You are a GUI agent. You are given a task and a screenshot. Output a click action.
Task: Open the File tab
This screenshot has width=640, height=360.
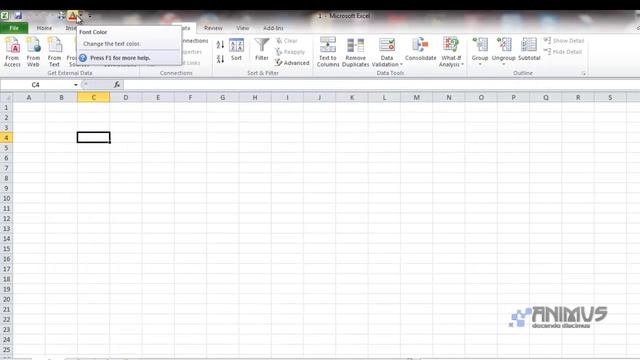point(14,28)
